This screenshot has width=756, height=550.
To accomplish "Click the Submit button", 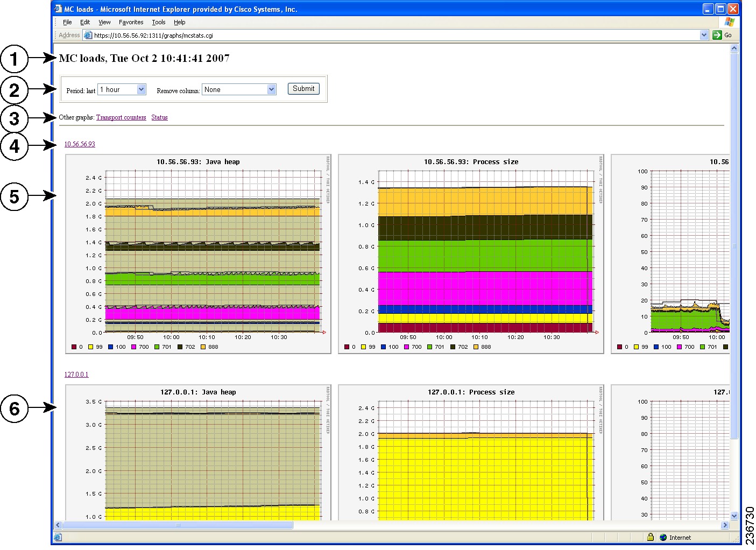I will pyautogui.click(x=303, y=89).
